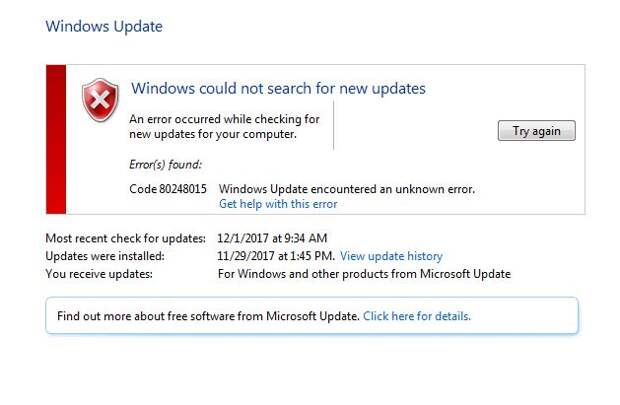This screenshot has height=405, width=620.
Task: Click the Windows Update page title
Action: click(104, 26)
